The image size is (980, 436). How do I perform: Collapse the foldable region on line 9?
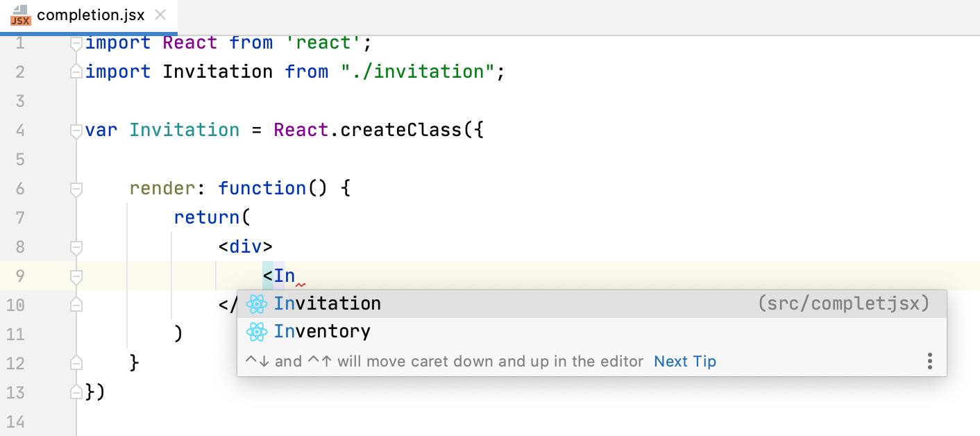[76, 276]
